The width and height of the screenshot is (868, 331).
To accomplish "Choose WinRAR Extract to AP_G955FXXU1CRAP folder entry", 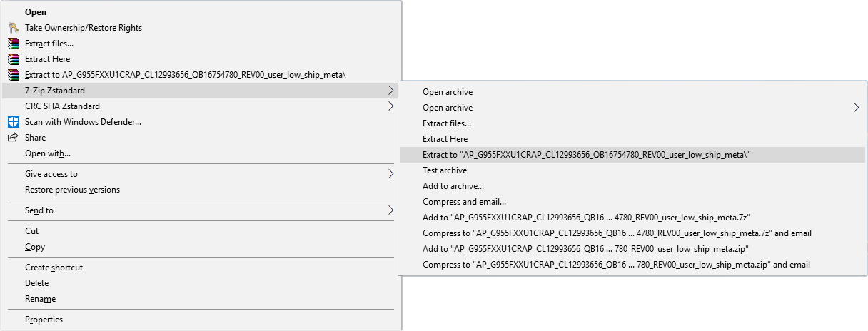I will tap(201, 75).
